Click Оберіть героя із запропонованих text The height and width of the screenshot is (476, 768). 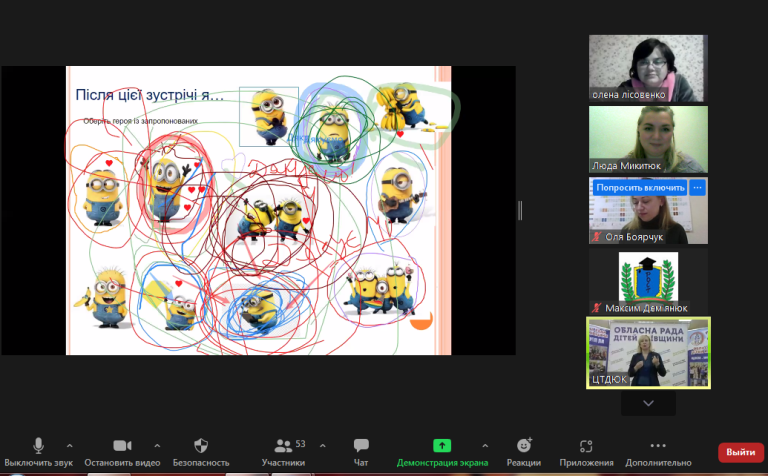click(141, 121)
